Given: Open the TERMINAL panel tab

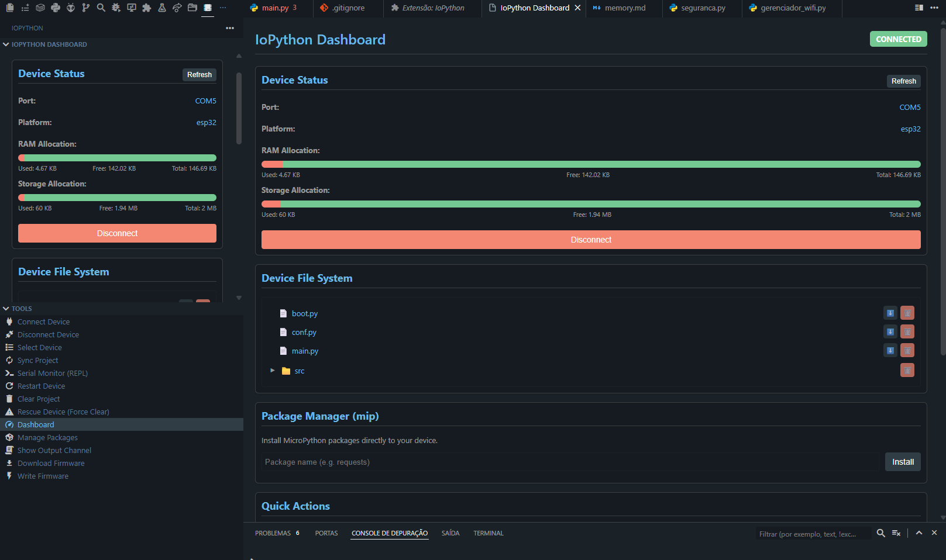Looking at the screenshot, I should tap(489, 533).
